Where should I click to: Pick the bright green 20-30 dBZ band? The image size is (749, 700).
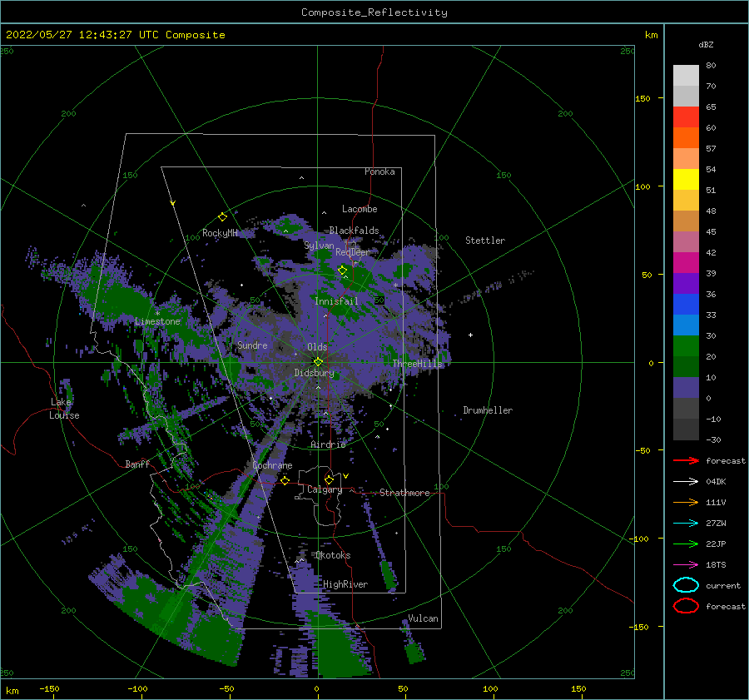click(x=686, y=346)
